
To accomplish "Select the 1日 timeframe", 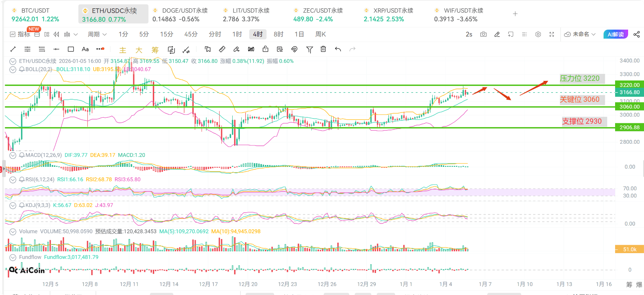I will (x=299, y=34).
